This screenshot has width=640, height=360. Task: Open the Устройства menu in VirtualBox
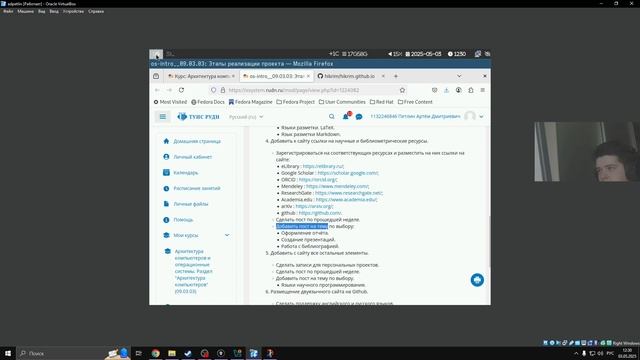(x=73, y=11)
